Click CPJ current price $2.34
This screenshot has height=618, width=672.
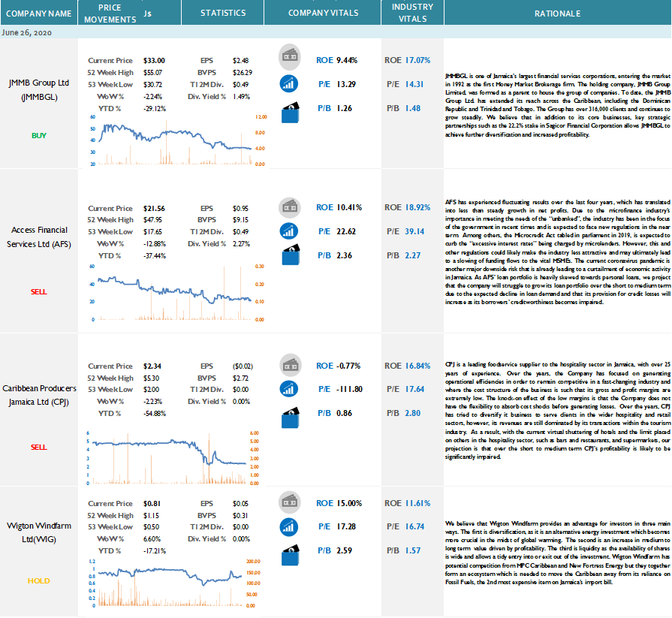click(x=152, y=366)
